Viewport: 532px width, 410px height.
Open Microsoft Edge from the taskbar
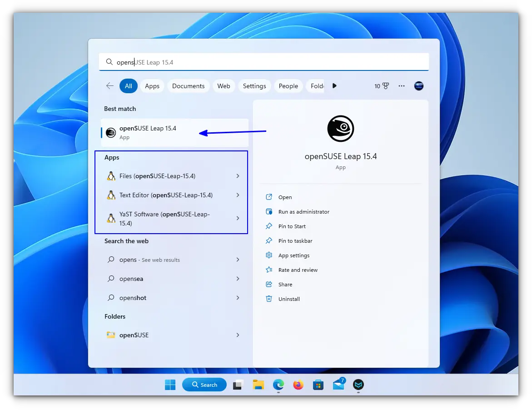[278, 385]
